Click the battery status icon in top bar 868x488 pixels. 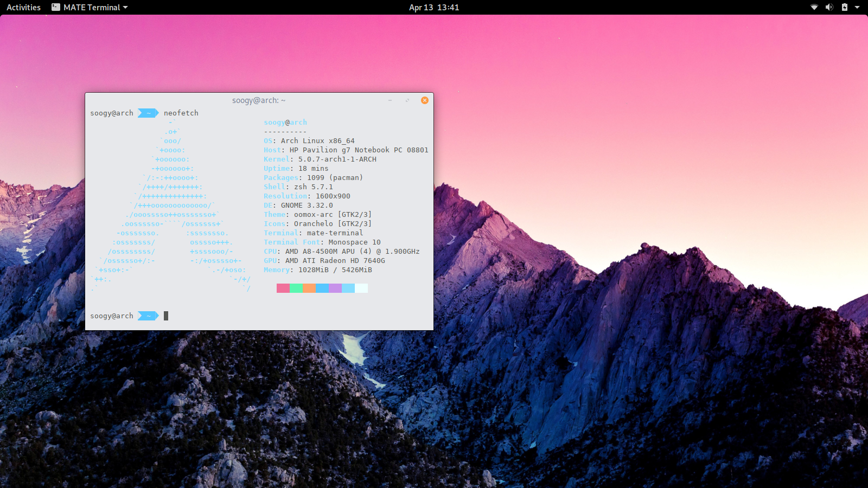[844, 7]
